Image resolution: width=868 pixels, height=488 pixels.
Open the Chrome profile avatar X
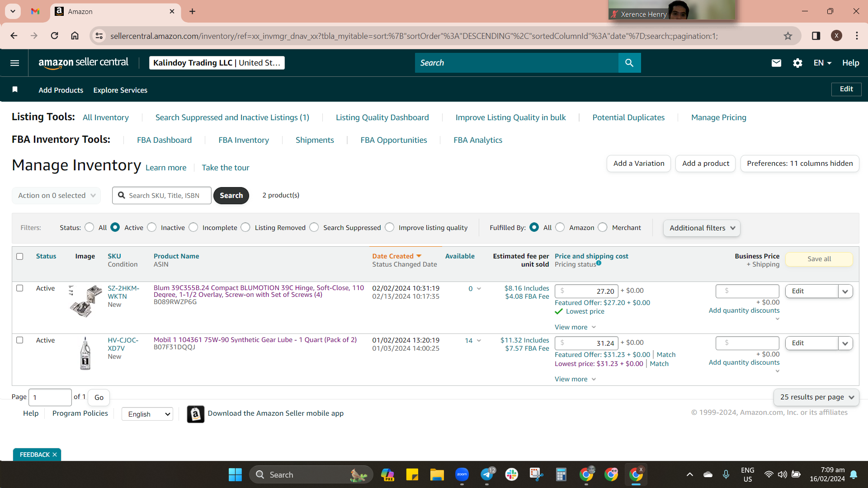(836, 36)
